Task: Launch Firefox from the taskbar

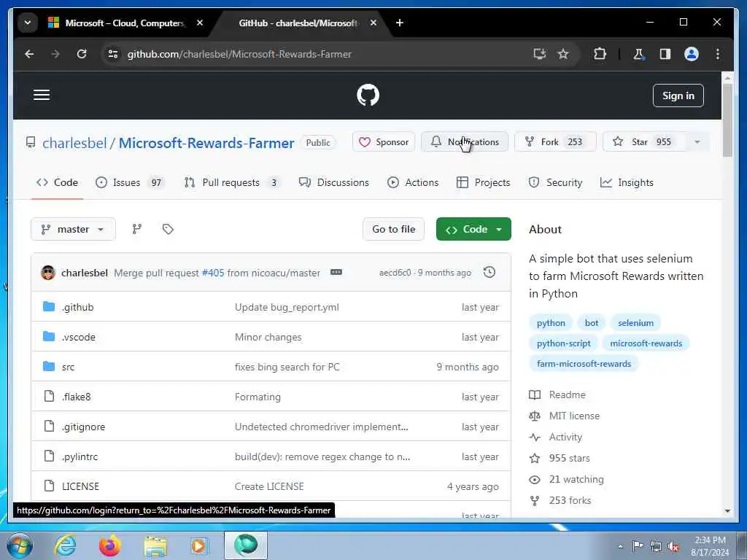Action: coord(109,545)
